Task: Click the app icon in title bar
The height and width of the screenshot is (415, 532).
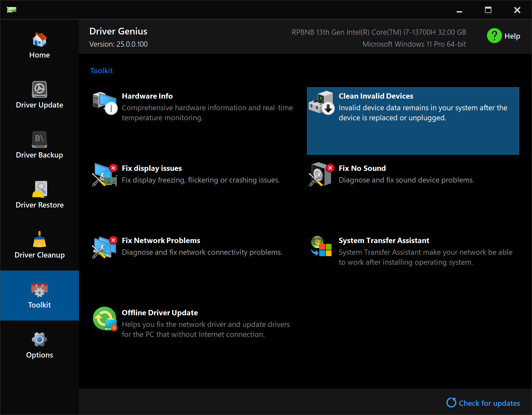Action: 11,10
